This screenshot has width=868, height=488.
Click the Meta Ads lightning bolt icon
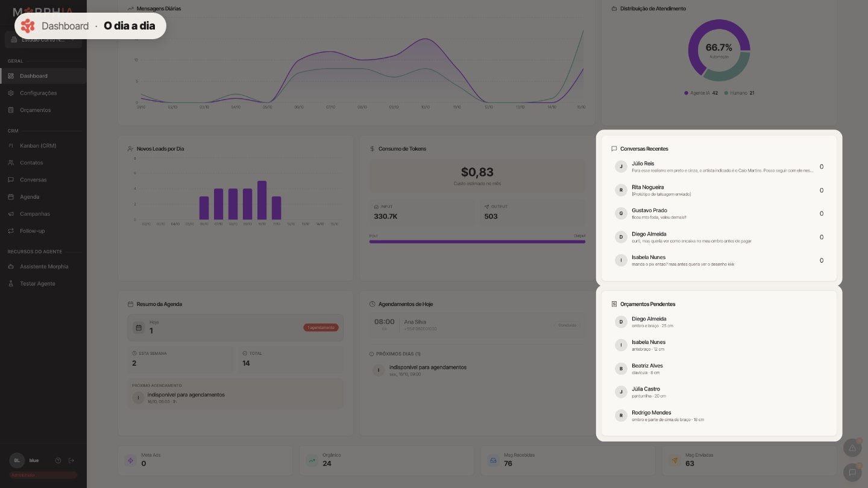[x=130, y=460]
